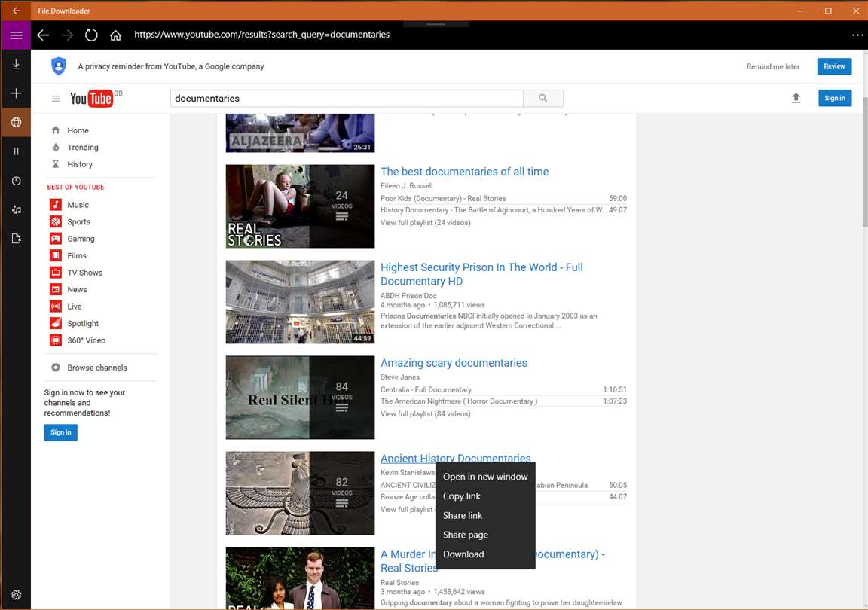This screenshot has height=610, width=868.
Task: Click the Gaming category icon
Action: point(56,239)
